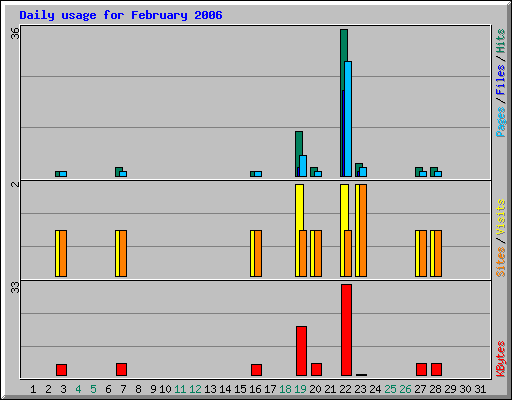Viewport: 512px width, 400px height.
Task: Click the red 'KBytes' legend label
Action: point(501,359)
